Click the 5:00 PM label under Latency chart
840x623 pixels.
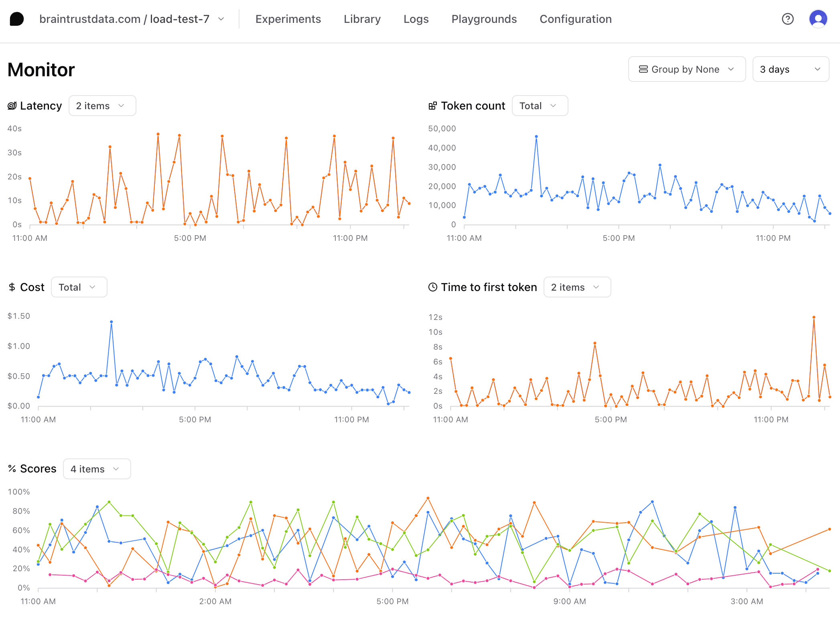[190, 238]
